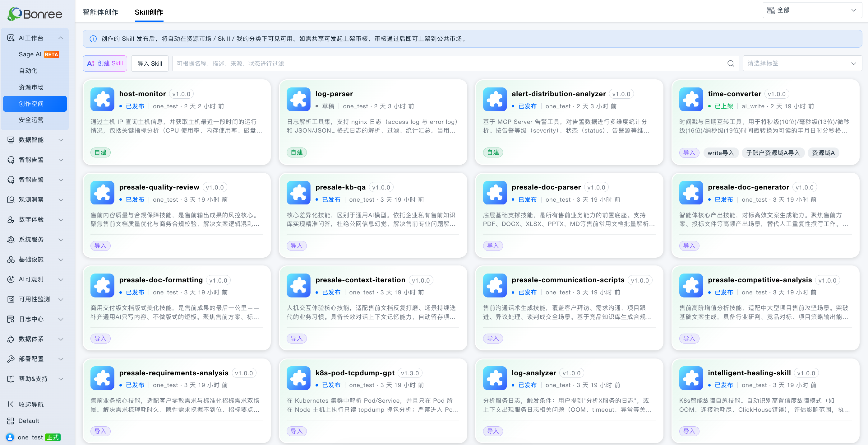This screenshot has height=445, width=868.
Task: Expand the 数据智能 menu group
Action: [x=61, y=140]
